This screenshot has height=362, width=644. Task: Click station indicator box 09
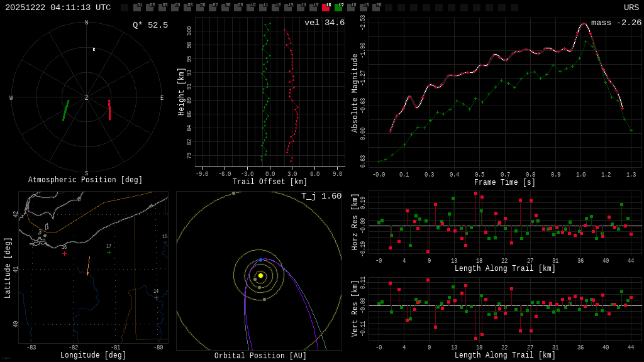(238, 8)
